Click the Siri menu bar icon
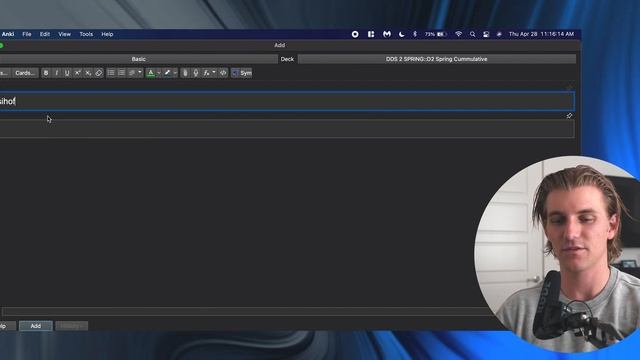The image size is (640, 360). click(x=499, y=34)
